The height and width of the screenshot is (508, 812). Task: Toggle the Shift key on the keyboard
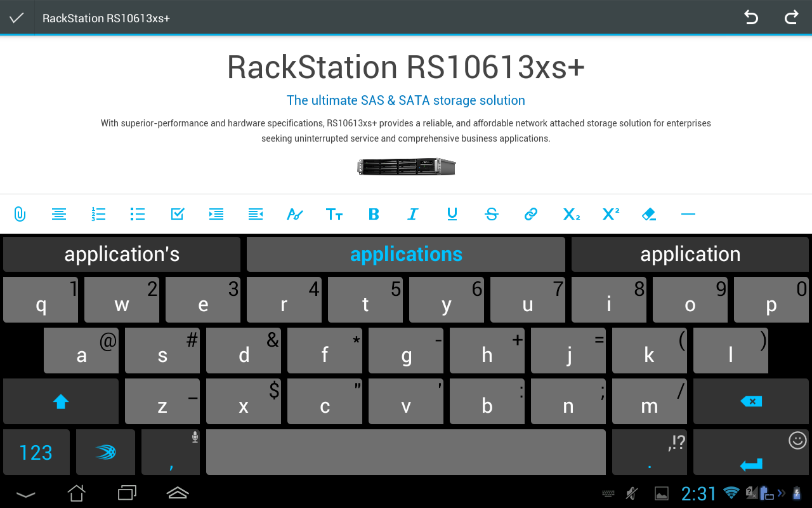tap(60, 401)
